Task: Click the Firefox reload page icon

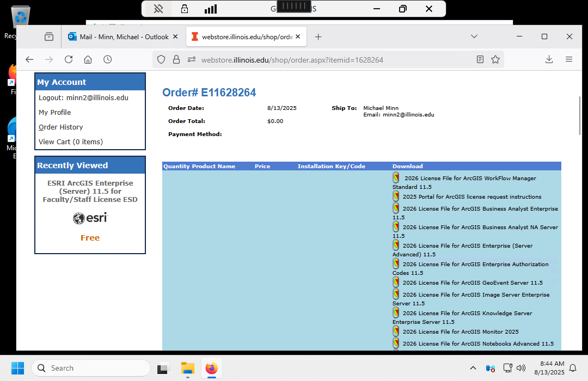Action: pyautogui.click(x=69, y=59)
